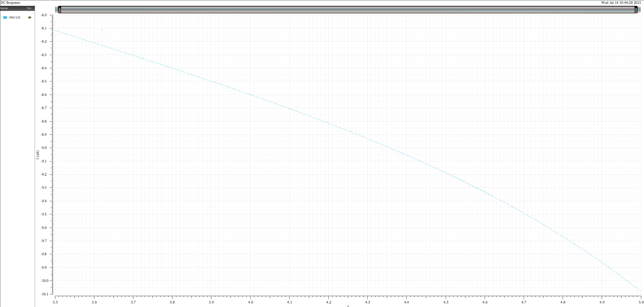The image size is (644, 307).
Task: Select the /PM12/D trace name in legend
Action: (14, 18)
